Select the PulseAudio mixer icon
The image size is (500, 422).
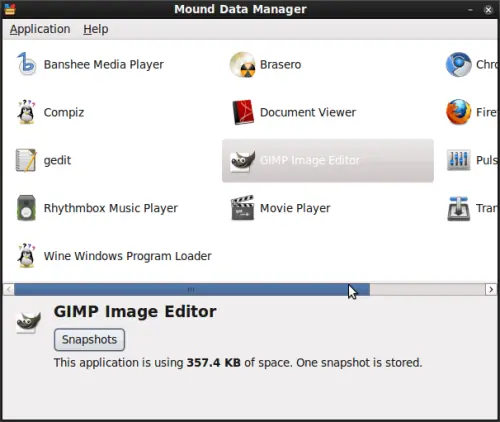coord(458,160)
